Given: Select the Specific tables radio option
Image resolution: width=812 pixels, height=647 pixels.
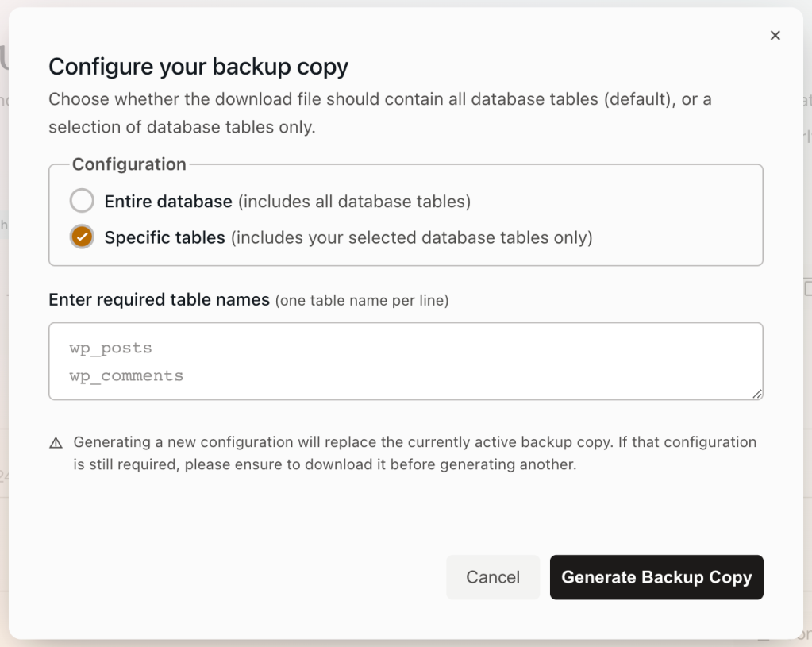Looking at the screenshot, I should pos(82,237).
